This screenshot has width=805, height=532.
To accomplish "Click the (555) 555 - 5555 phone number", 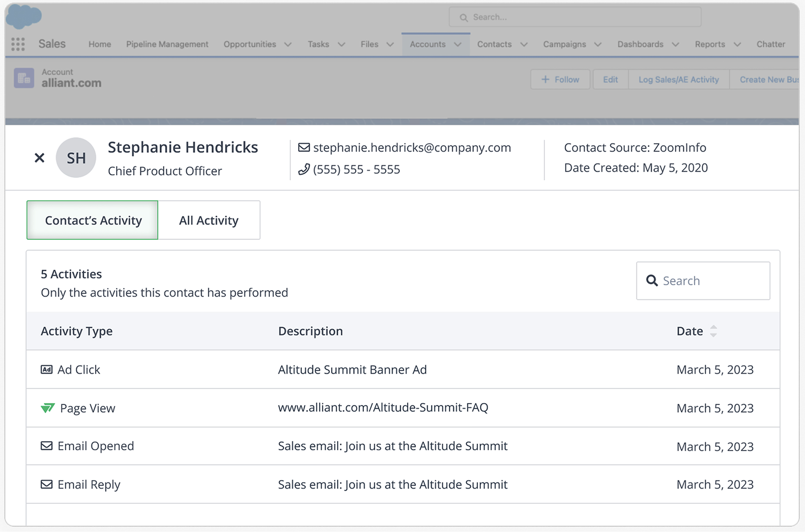I will pyautogui.click(x=357, y=169).
